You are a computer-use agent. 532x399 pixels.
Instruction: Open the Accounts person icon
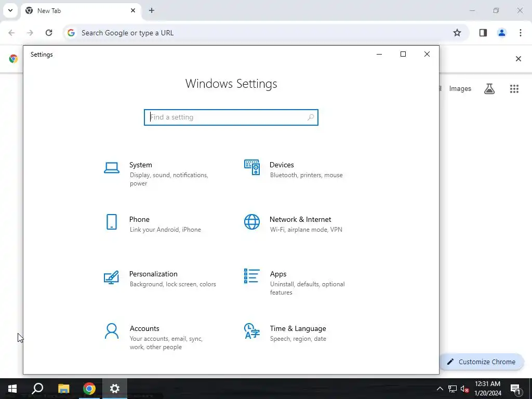pyautogui.click(x=112, y=331)
